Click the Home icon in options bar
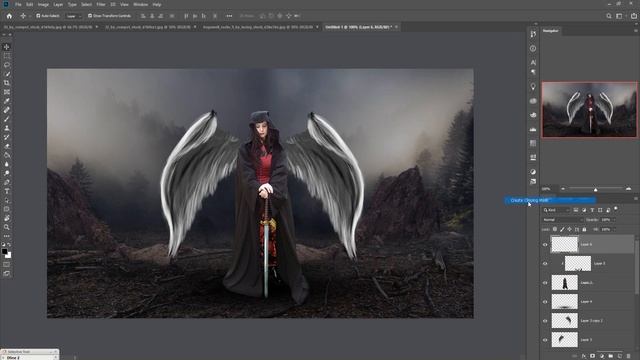This screenshot has height=360, width=640. pyautogui.click(x=9, y=16)
